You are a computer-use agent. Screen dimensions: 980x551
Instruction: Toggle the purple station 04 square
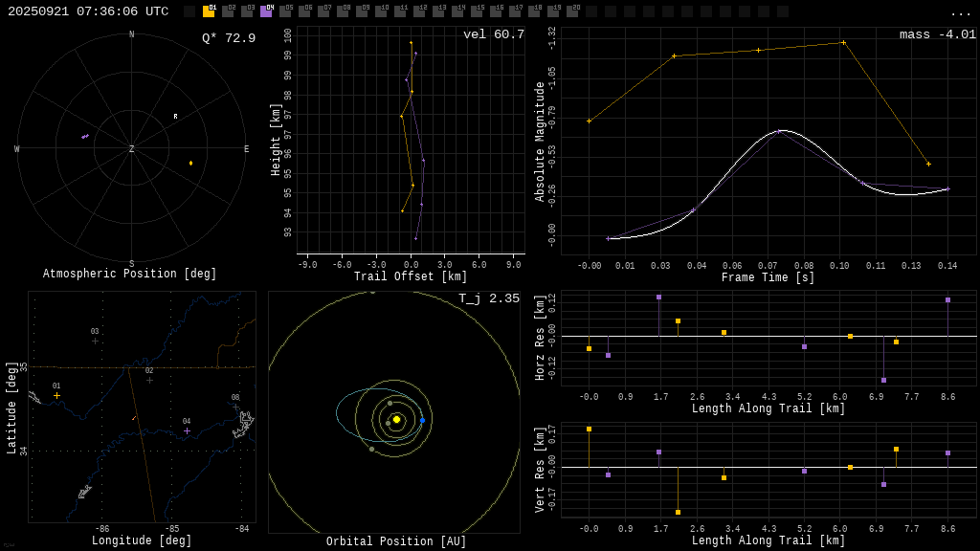pyautogui.click(x=266, y=11)
